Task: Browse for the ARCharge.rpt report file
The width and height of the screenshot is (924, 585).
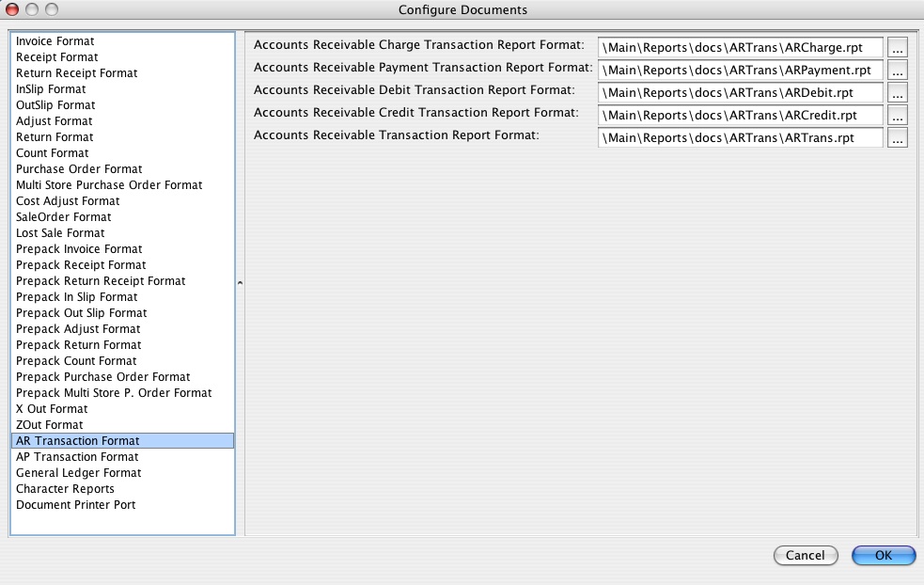Action: pos(897,48)
